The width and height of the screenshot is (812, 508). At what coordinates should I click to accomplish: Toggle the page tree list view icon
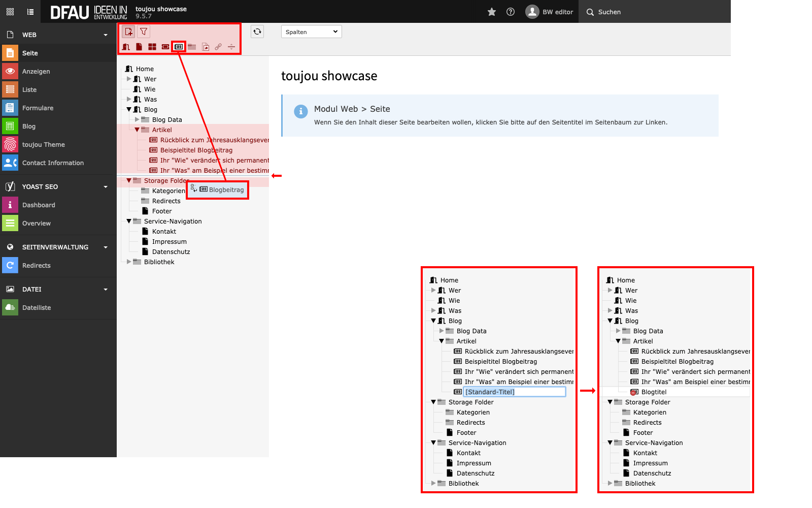coord(30,12)
